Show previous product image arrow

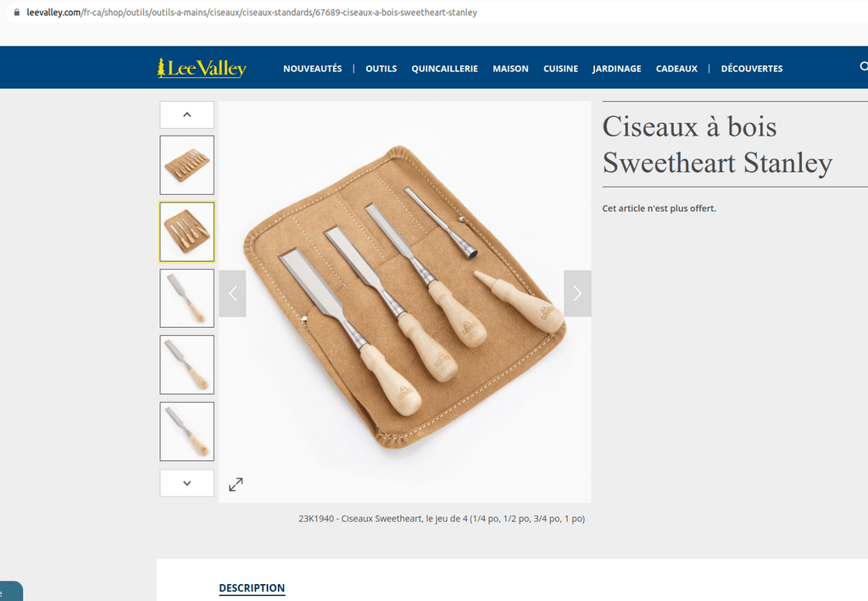coord(232,293)
